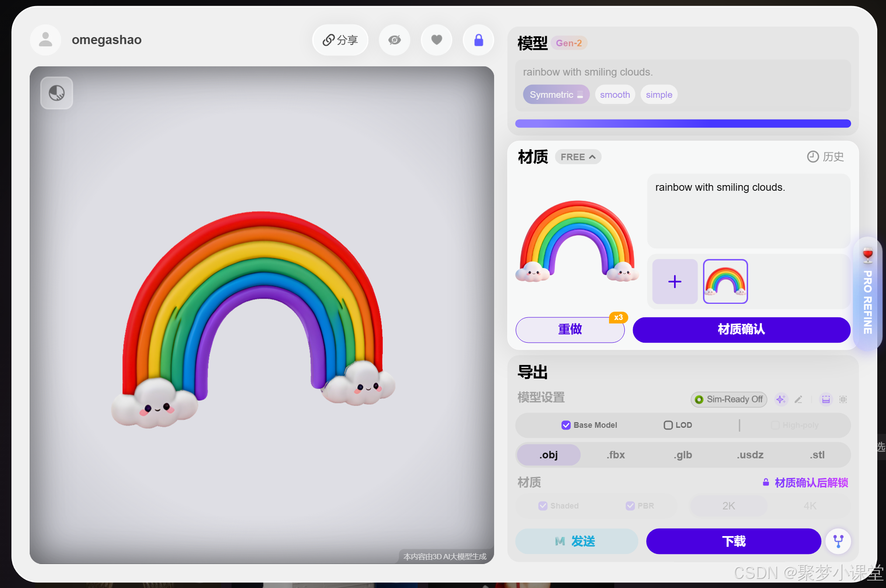Open the Symmetric tag dropdown
Viewport: 886px width, 588px height.
pos(556,95)
